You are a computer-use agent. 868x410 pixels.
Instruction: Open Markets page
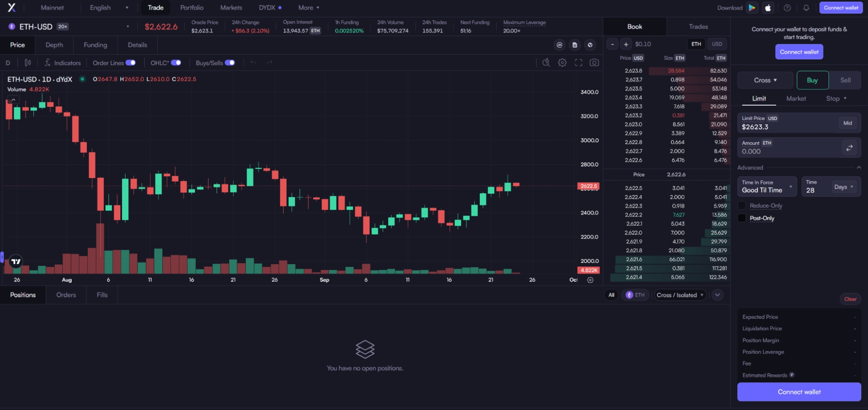click(231, 8)
